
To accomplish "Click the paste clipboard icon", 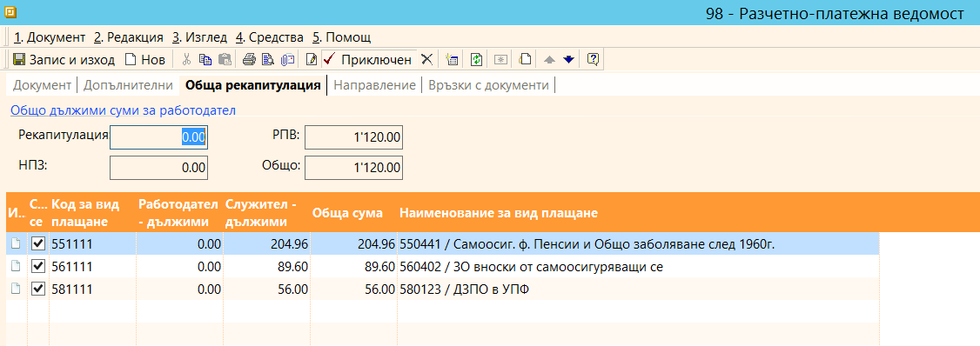I will [x=225, y=59].
